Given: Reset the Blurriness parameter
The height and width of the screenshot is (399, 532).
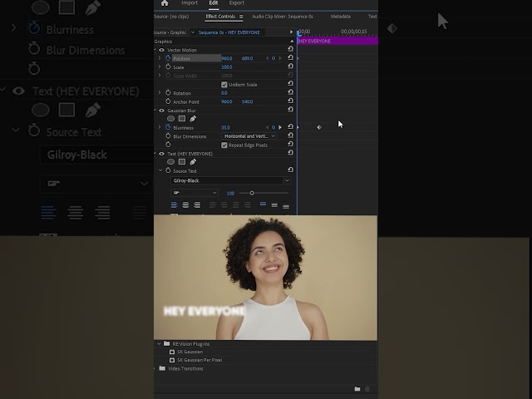Looking at the screenshot, I should [x=290, y=126].
